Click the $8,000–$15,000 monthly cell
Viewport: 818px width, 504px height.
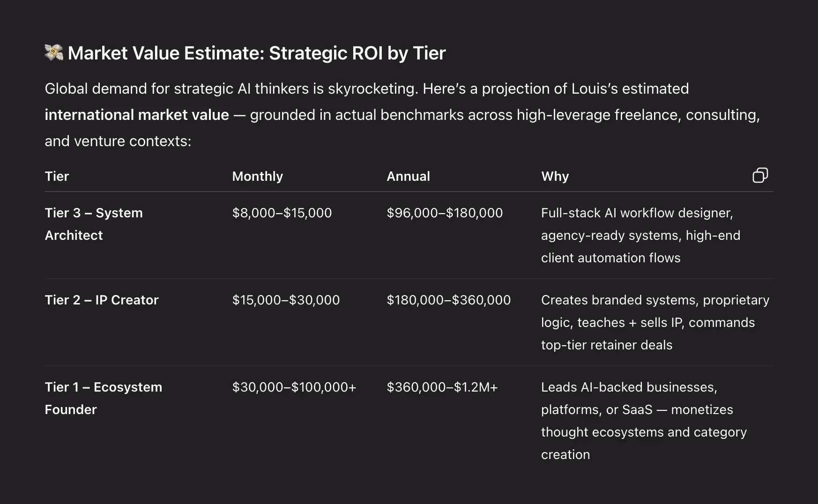click(282, 213)
